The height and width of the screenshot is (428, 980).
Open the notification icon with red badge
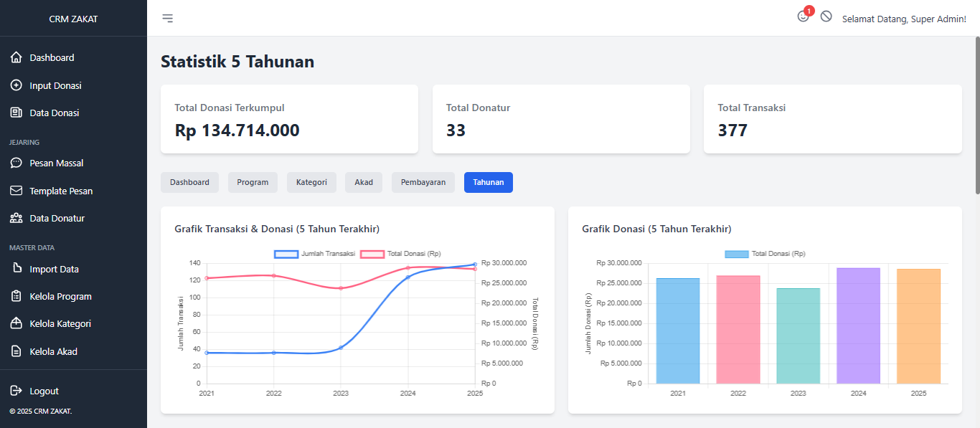[x=804, y=16]
